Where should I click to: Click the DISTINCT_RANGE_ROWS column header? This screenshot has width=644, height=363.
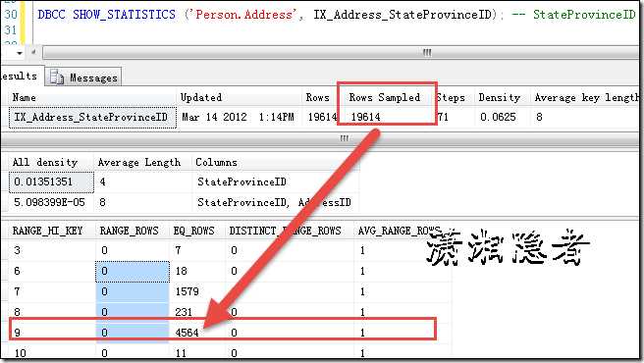tap(290, 231)
